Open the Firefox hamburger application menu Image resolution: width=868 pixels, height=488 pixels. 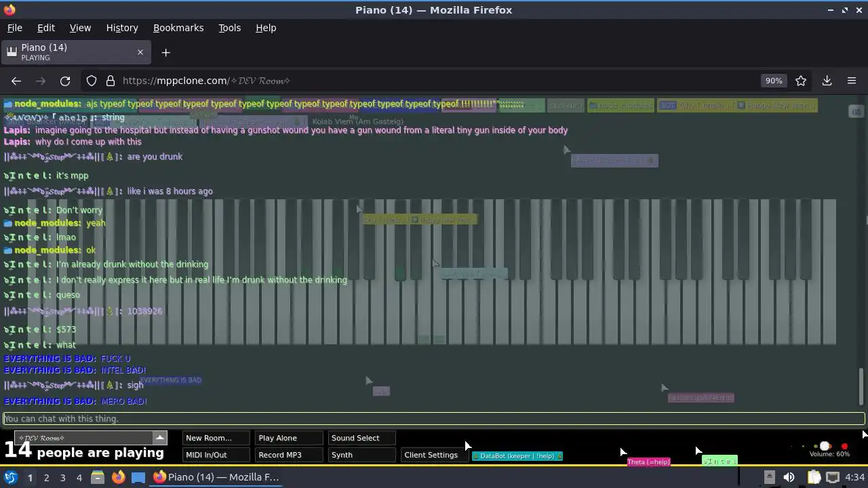(x=852, y=81)
